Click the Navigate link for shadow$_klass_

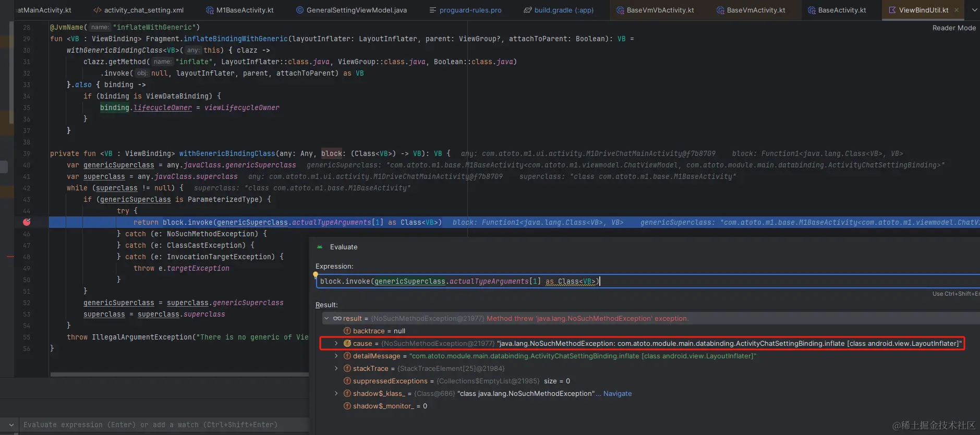618,393
